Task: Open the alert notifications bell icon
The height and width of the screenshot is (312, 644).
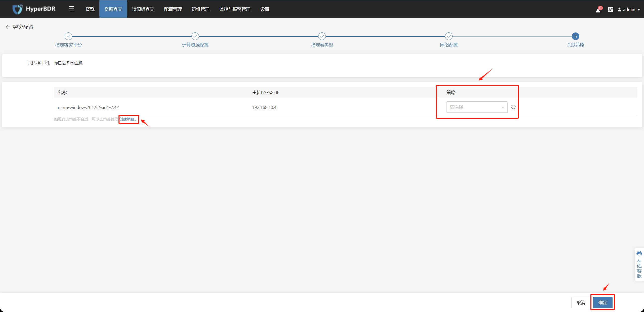Action: [x=598, y=10]
